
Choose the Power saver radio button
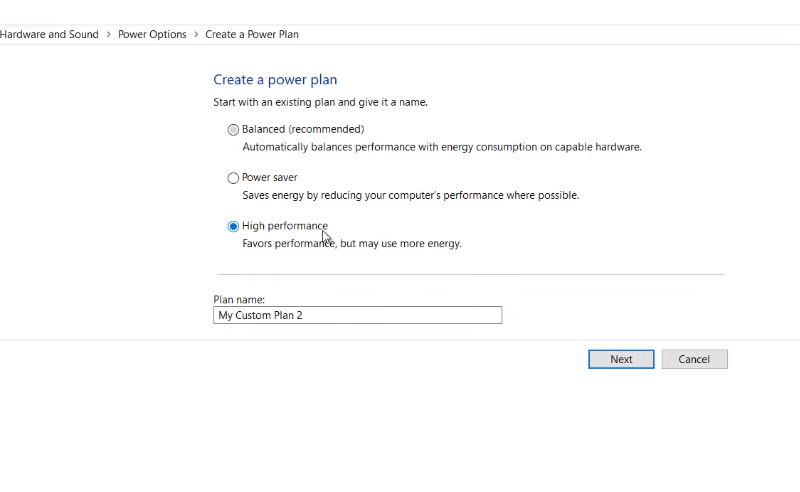point(234,178)
